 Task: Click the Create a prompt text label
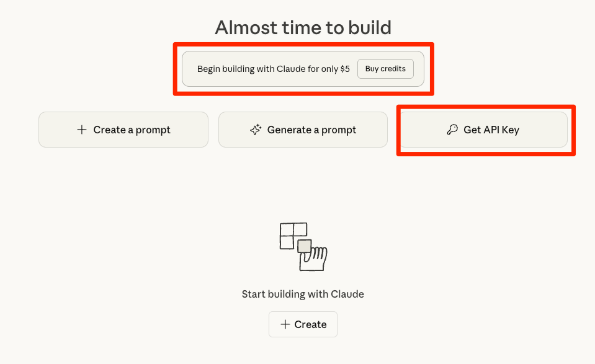[132, 130]
